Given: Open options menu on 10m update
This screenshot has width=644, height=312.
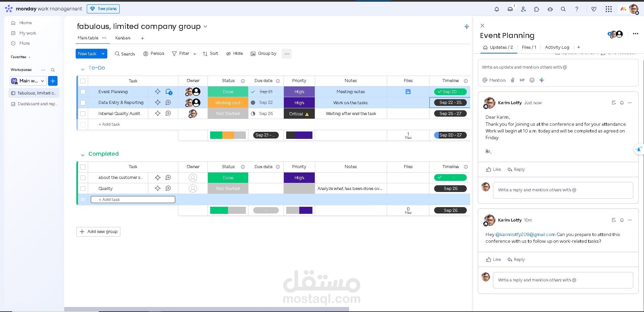Looking at the screenshot, I should tap(630, 220).
